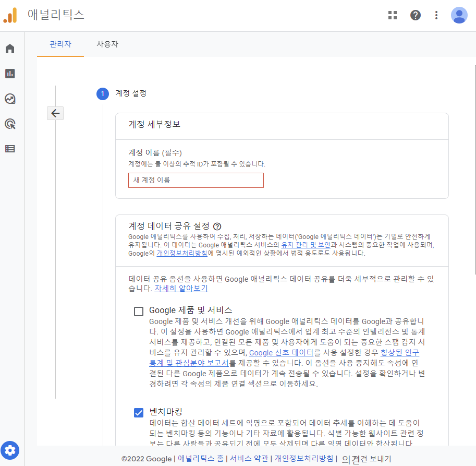Uncheck the 벤치마킹 checkbox

(x=139, y=413)
